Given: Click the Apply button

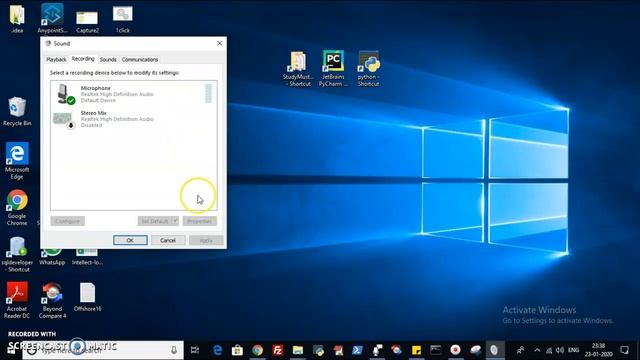Looking at the screenshot, I should 206,240.
